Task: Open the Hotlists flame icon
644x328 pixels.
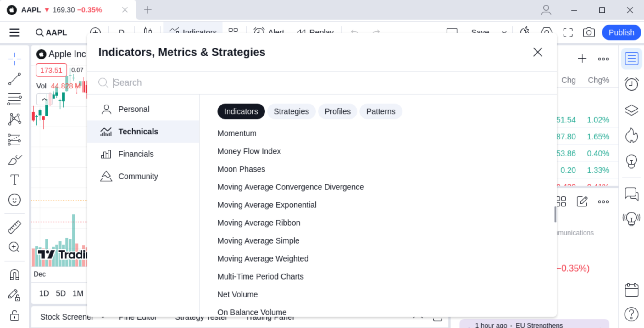Action: [x=632, y=136]
